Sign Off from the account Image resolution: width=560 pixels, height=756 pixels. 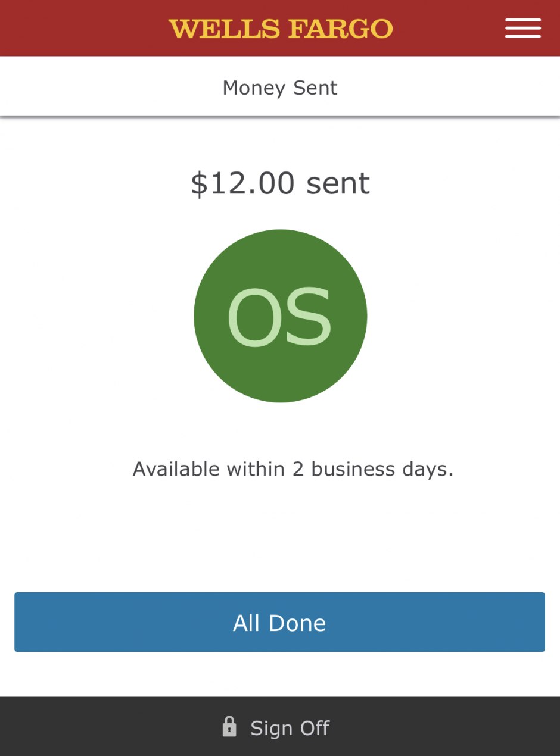[290, 728]
